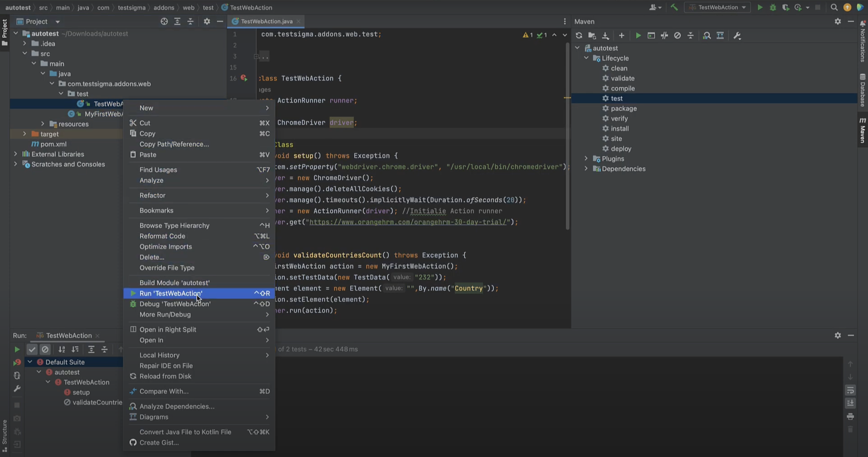The width and height of the screenshot is (868, 457).
Task: Open Project view mode dropdown
Action: coord(58,22)
